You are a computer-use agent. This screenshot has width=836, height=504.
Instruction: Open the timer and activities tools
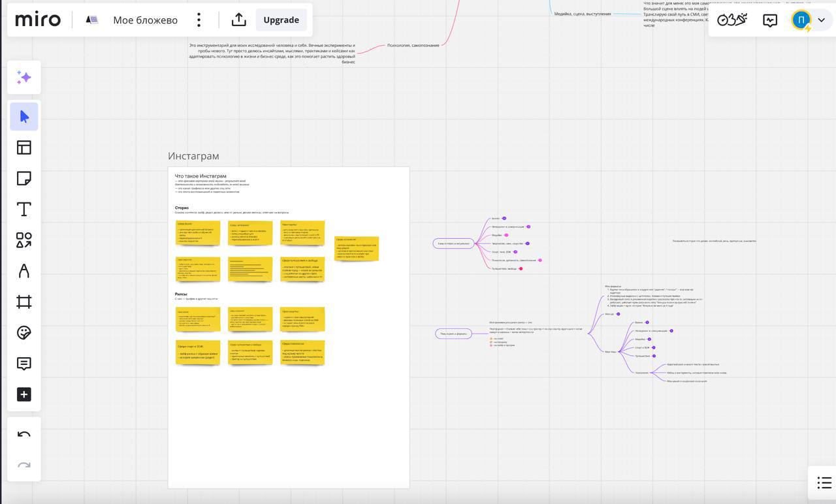pyautogui.click(x=732, y=20)
